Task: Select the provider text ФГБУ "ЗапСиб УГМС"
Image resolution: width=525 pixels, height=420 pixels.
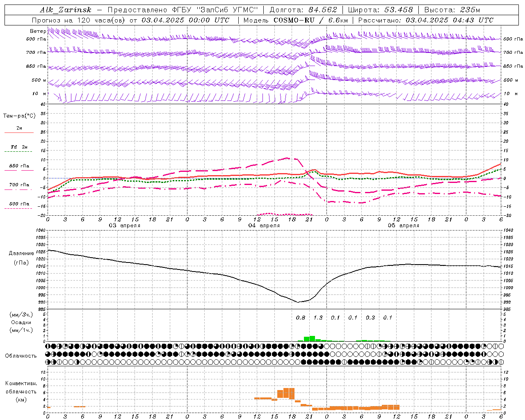Action: pos(215,10)
